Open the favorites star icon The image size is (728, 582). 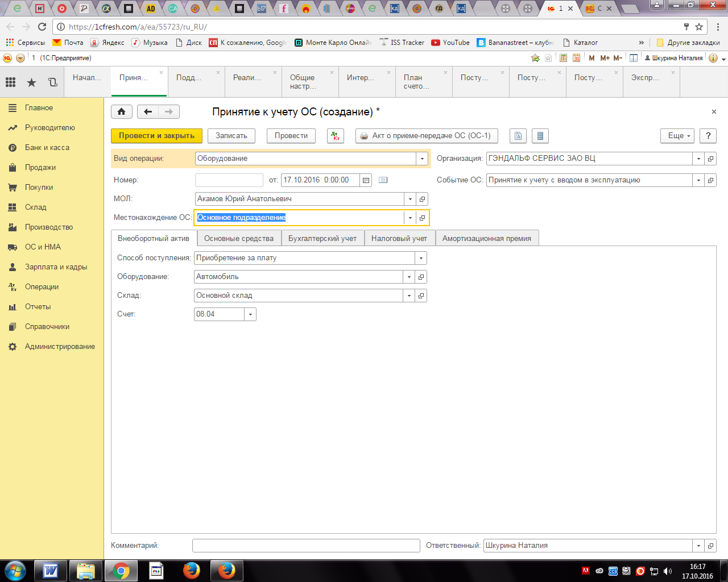click(x=32, y=82)
